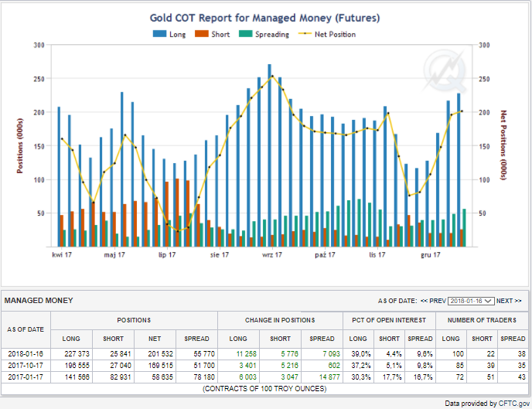The width and height of the screenshot is (532, 409).
Task: Toggle the Net Position line in the legend
Action: [x=327, y=34]
